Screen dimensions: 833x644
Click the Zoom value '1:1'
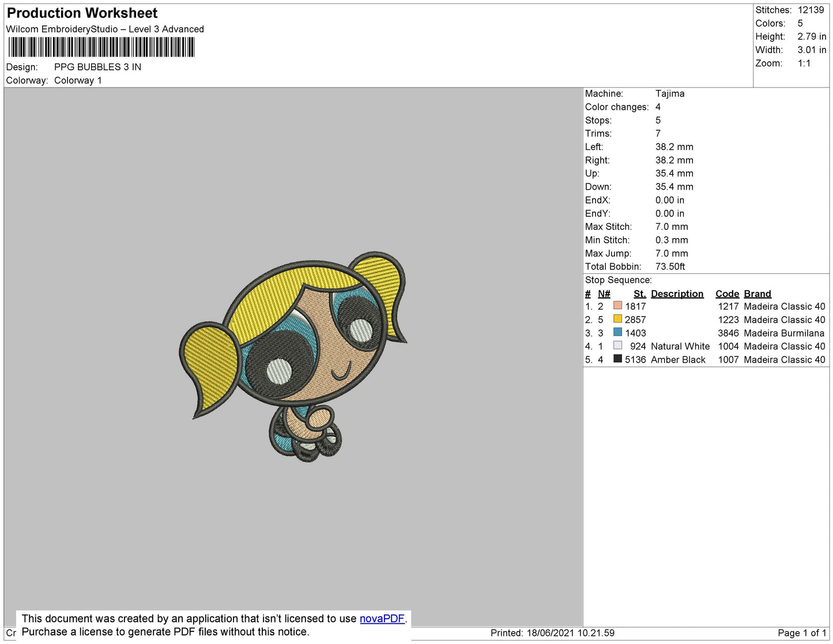804,63
